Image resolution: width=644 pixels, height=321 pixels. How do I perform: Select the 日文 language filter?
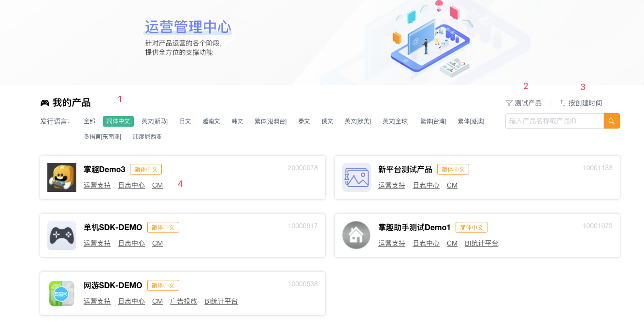(x=185, y=121)
